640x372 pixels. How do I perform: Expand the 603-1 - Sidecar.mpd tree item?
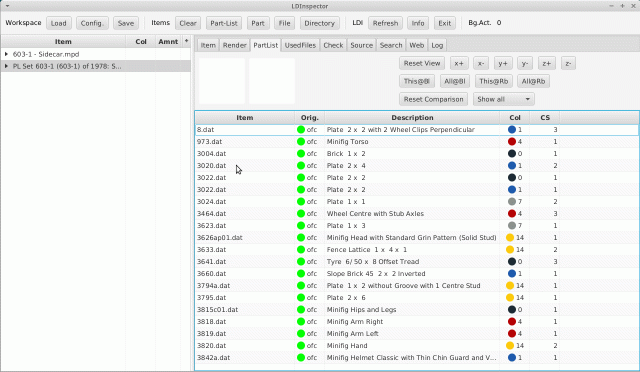tap(6, 54)
